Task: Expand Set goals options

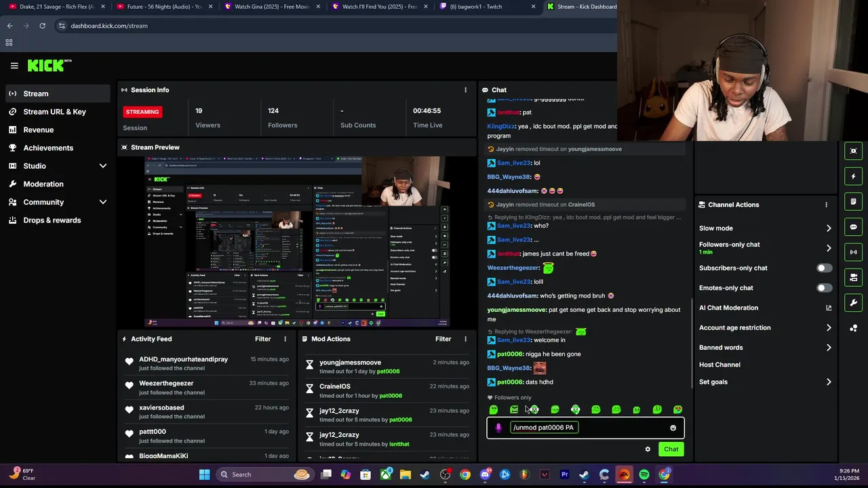Action: tap(829, 382)
